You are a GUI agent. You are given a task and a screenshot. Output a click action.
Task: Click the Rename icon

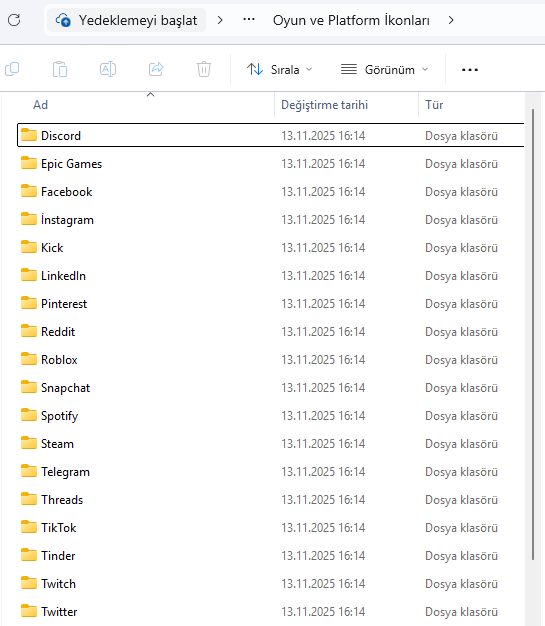coord(108,69)
